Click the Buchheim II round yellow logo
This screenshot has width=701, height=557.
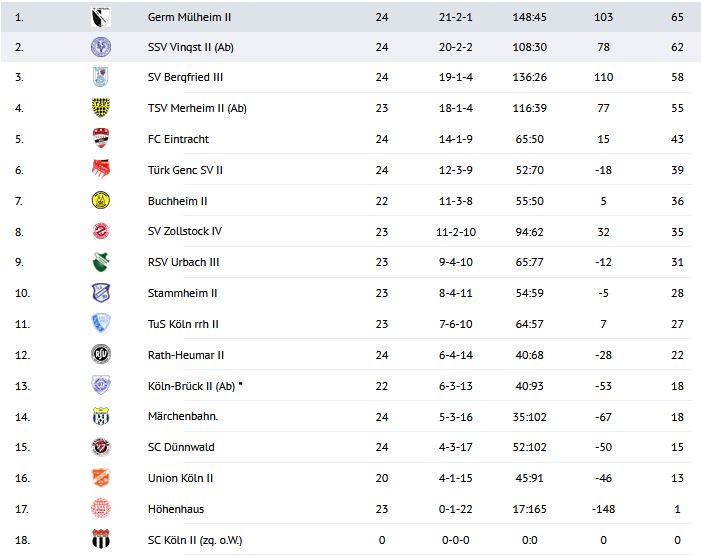click(101, 200)
